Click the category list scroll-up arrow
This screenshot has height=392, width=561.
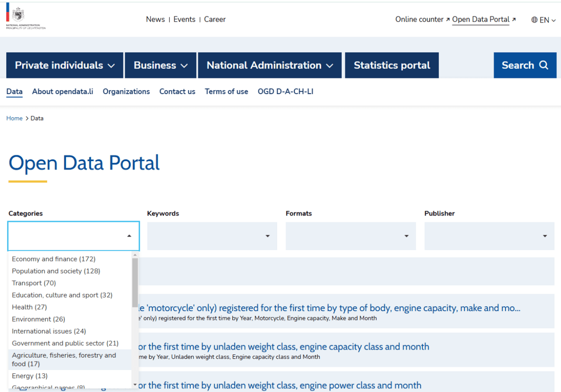coord(135,255)
